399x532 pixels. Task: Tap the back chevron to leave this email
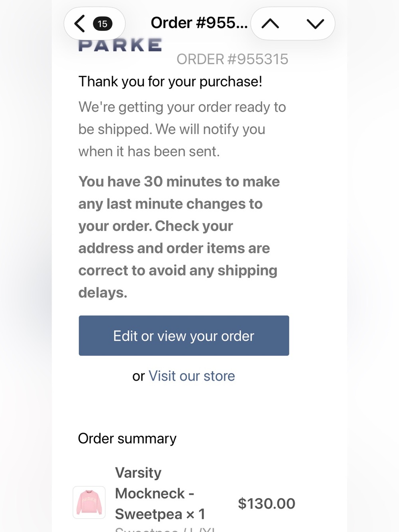80,24
